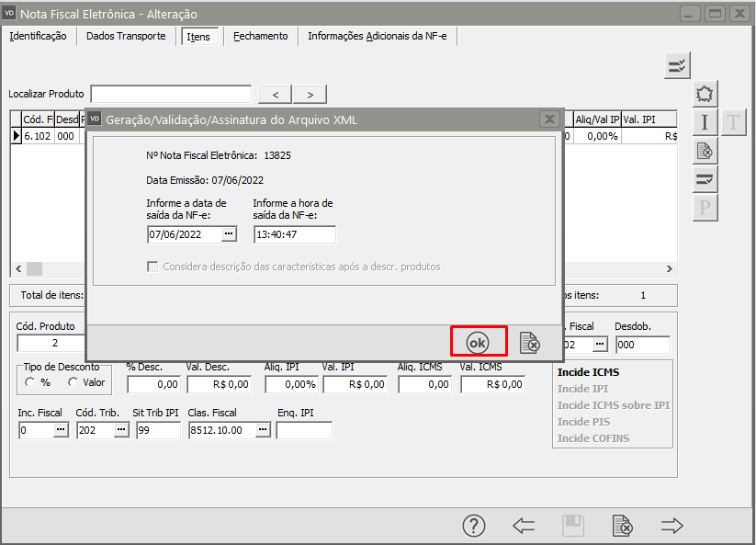
Task: Click the right arrow next step icon
Action: (672, 526)
